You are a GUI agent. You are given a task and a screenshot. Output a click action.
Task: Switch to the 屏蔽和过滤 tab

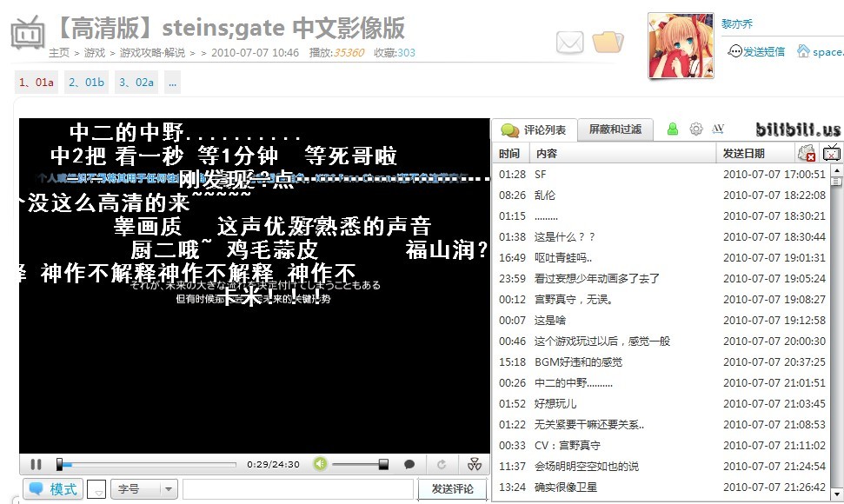coord(615,129)
